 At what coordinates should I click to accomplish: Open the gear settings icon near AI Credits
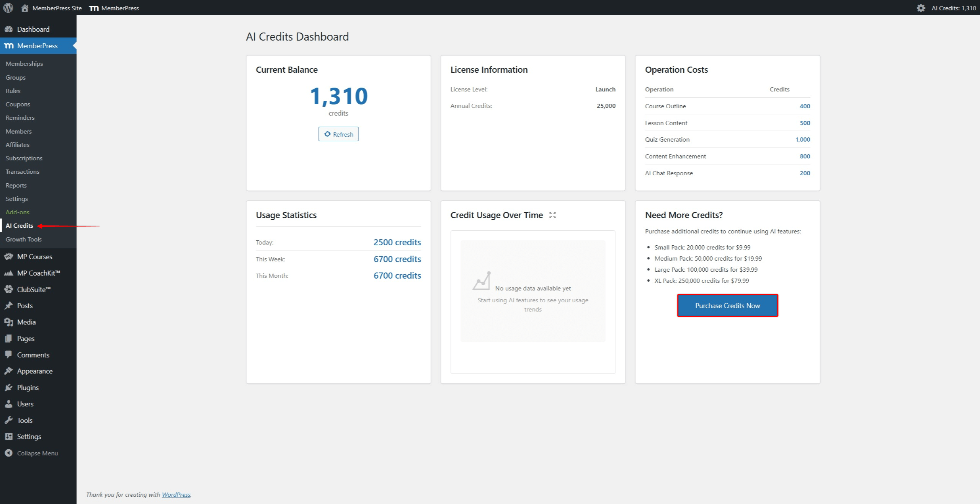pos(921,8)
